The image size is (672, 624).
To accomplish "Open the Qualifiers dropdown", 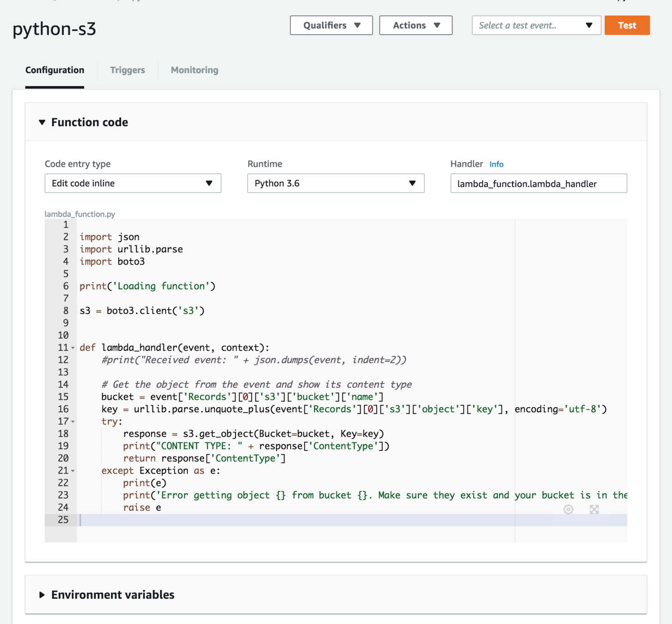I will [x=331, y=25].
